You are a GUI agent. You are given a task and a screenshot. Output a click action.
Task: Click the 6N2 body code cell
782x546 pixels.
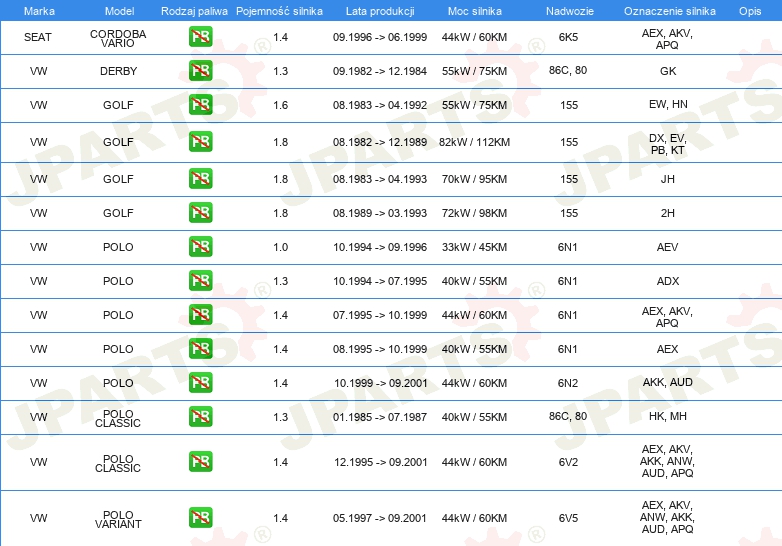(x=568, y=383)
